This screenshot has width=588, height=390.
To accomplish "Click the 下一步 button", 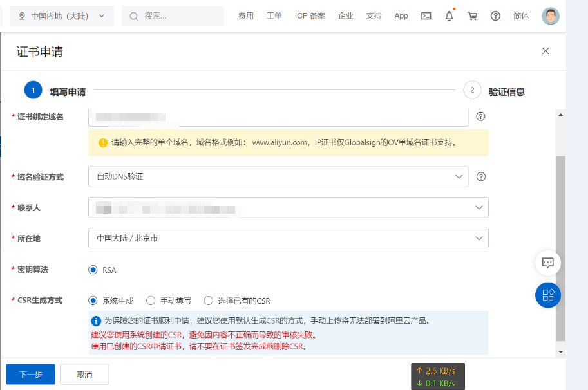I will tap(30, 374).
